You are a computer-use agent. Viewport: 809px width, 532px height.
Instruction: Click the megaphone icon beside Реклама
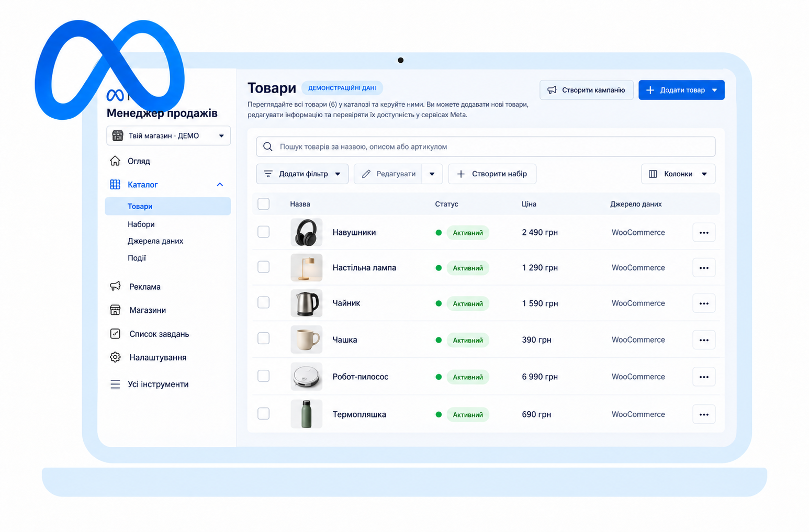click(x=115, y=286)
